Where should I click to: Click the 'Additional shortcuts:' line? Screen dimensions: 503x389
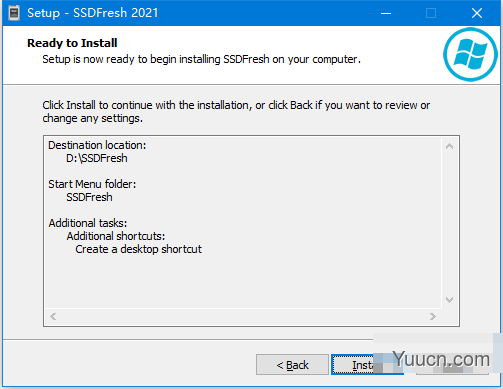(x=116, y=236)
